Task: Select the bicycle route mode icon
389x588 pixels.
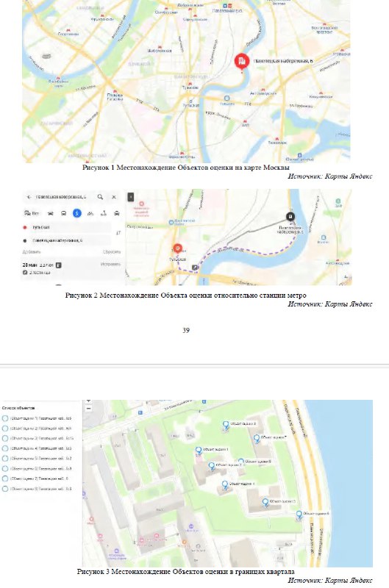Action: pos(90,213)
